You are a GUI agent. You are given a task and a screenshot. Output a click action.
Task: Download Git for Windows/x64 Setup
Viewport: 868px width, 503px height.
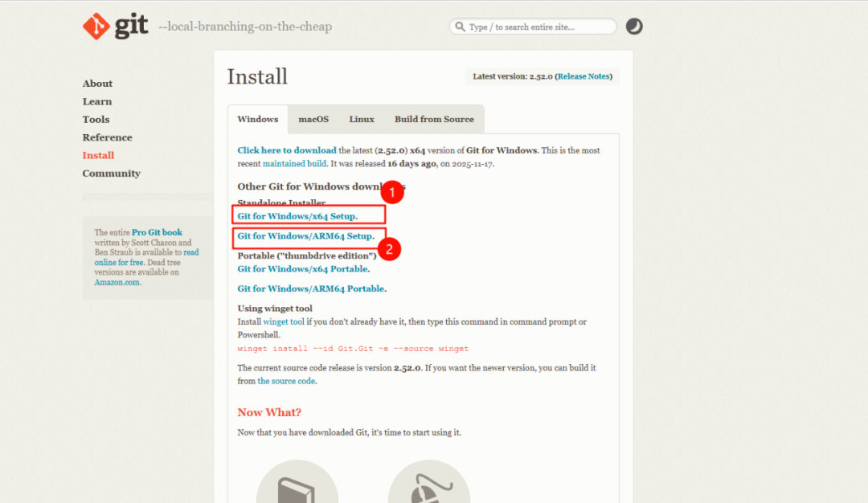coord(297,216)
